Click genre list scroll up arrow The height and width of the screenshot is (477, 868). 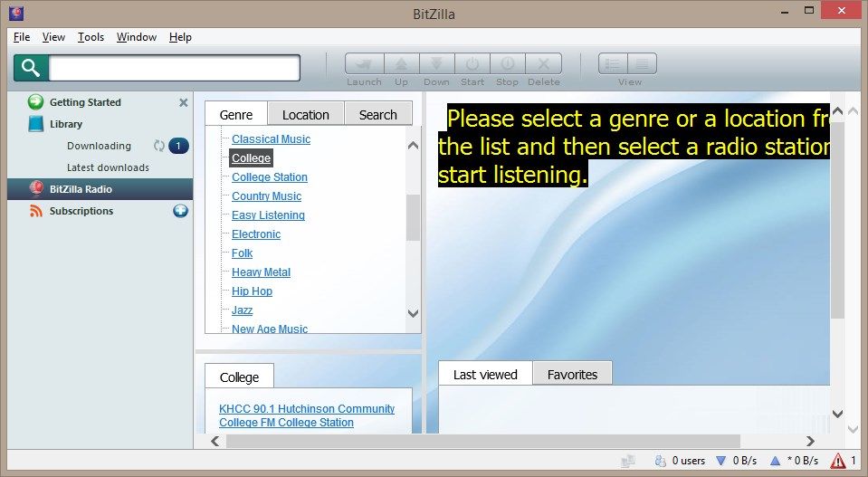coord(413,146)
